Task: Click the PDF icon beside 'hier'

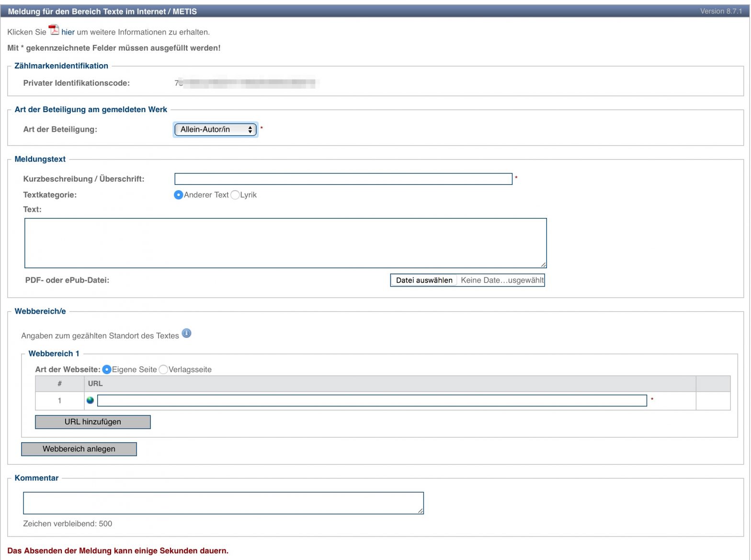Action: [x=54, y=30]
